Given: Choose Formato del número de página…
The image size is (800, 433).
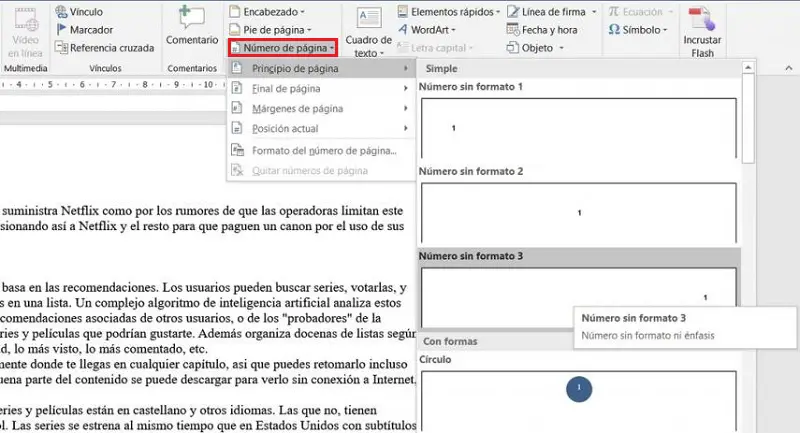Looking at the screenshot, I should (321, 150).
